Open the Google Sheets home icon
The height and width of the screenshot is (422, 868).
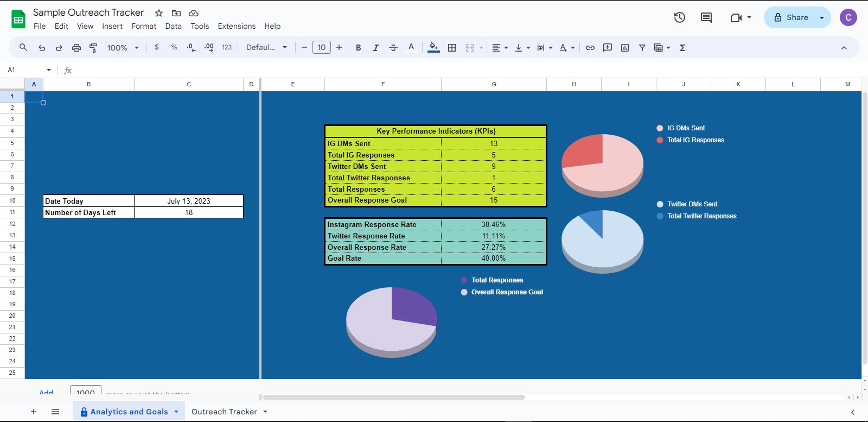point(18,19)
